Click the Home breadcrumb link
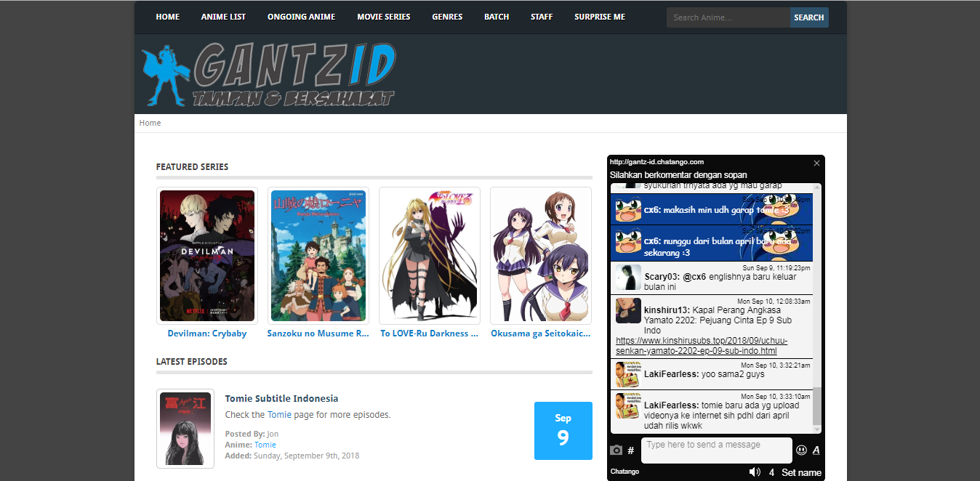 pos(150,123)
